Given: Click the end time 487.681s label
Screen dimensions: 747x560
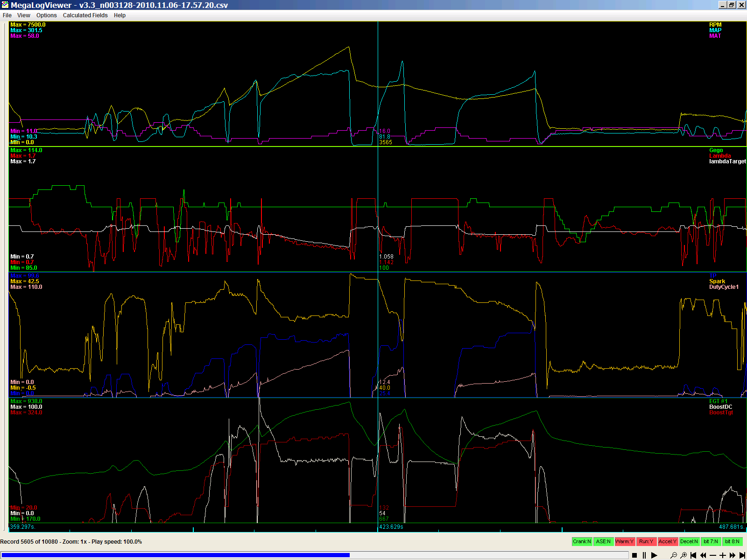Looking at the screenshot, I should pyautogui.click(x=732, y=527).
